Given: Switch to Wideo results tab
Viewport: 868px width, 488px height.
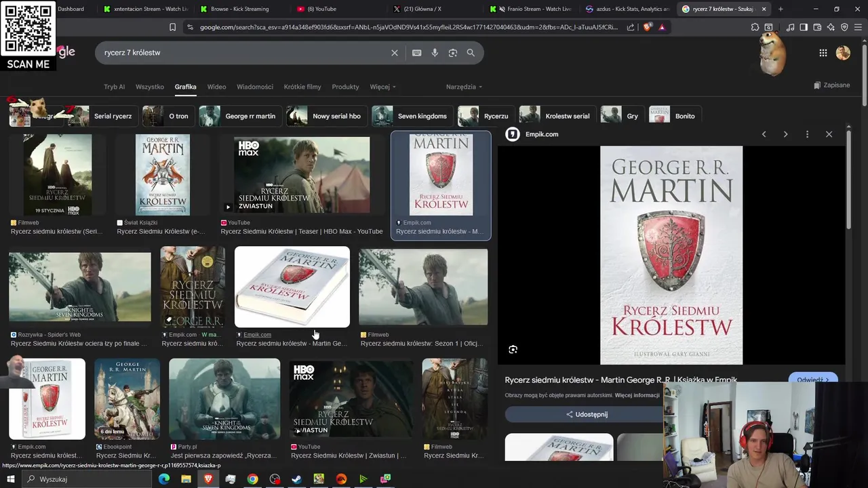Looking at the screenshot, I should [216, 87].
